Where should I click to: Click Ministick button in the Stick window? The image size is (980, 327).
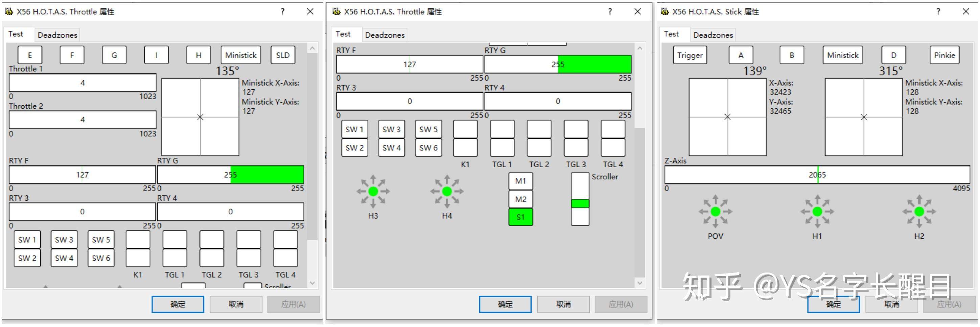click(843, 55)
